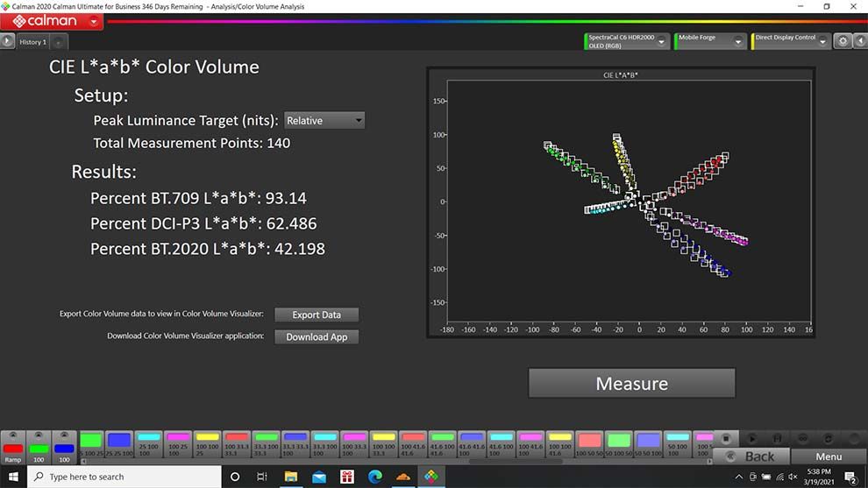Click the Download App button
This screenshot has width=868, height=488.
coord(317,337)
